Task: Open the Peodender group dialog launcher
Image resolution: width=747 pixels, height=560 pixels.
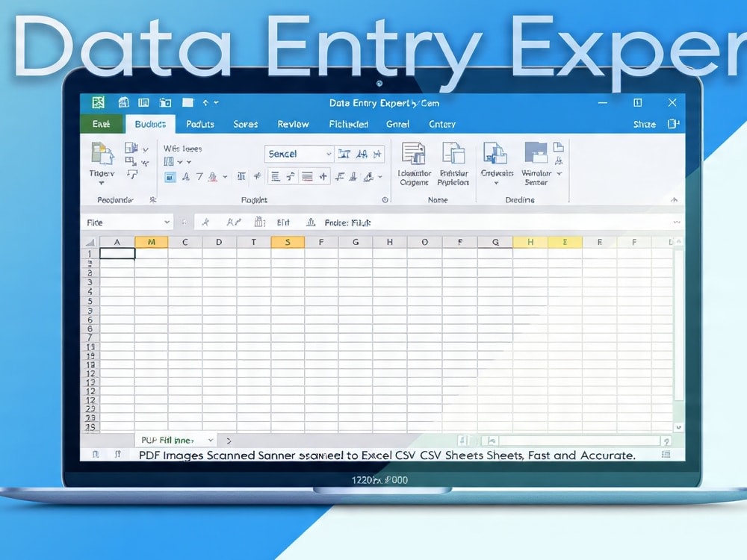Action: [153, 200]
